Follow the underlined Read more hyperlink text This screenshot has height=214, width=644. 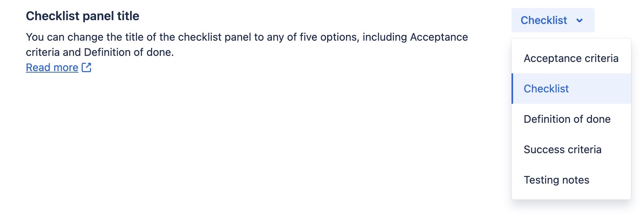click(52, 68)
